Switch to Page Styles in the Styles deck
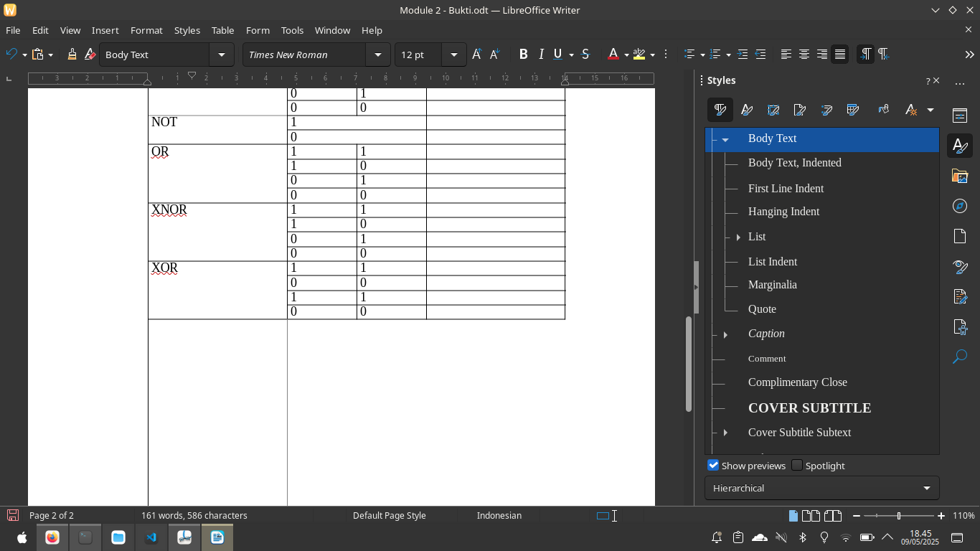This screenshot has width=980, height=551. (800, 109)
